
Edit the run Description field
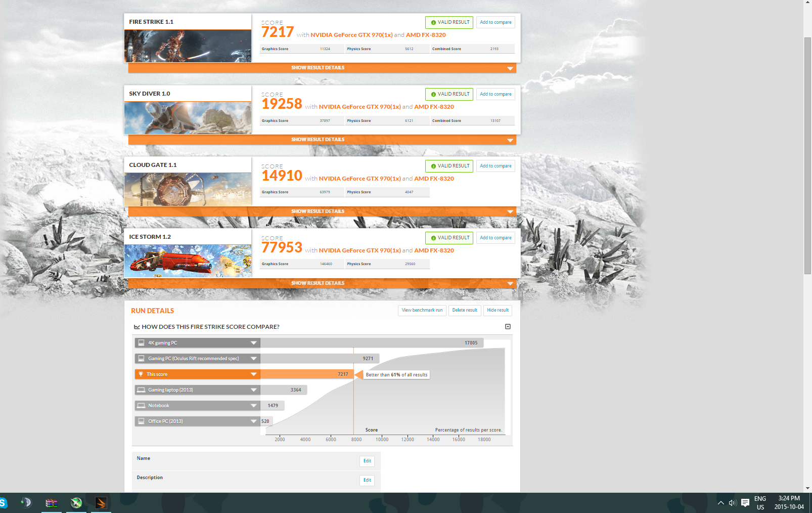coord(367,480)
